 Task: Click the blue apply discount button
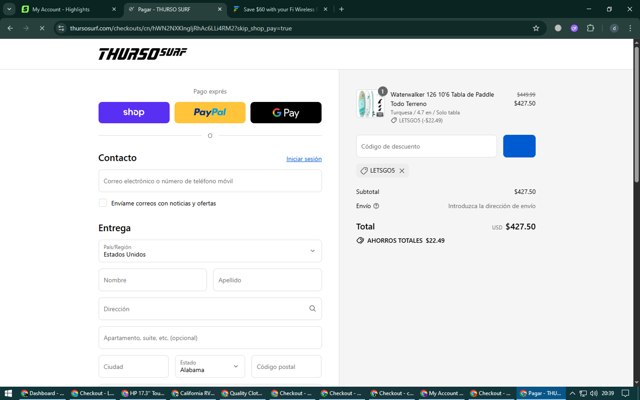[x=519, y=146]
